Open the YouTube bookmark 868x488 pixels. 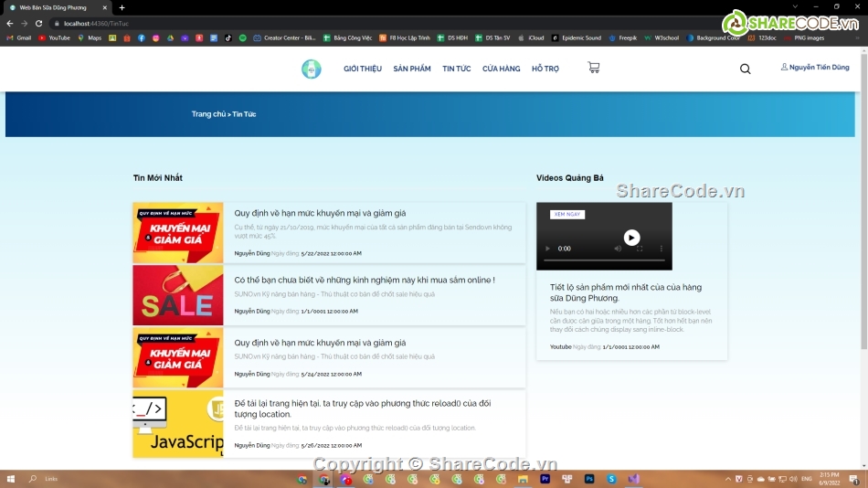point(54,38)
